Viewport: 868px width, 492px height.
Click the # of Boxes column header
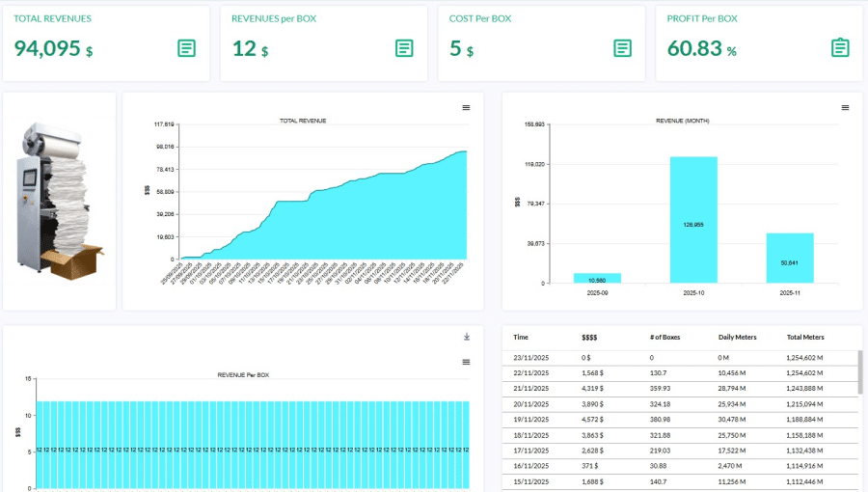[x=666, y=338]
